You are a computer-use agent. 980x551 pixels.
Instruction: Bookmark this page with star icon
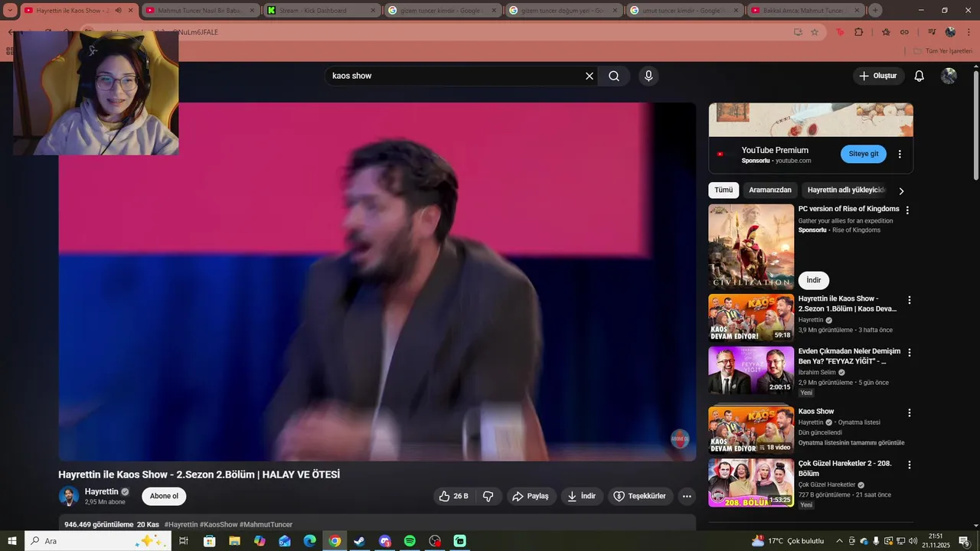click(x=815, y=32)
